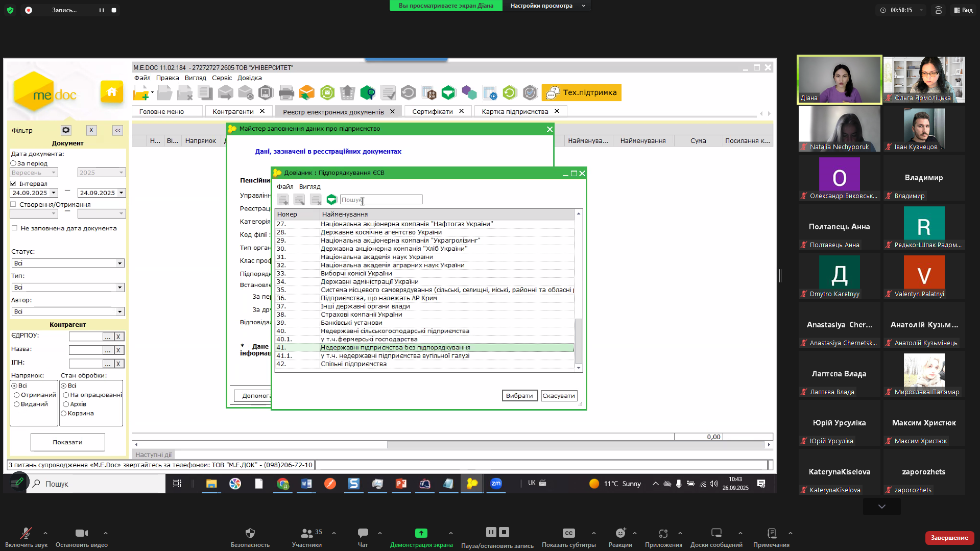Select the Отриманий radio button
The height and width of the screenshot is (551, 980).
tap(17, 395)
